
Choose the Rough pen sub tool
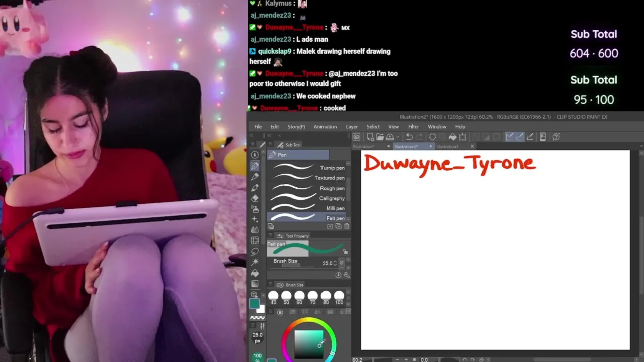307,188
